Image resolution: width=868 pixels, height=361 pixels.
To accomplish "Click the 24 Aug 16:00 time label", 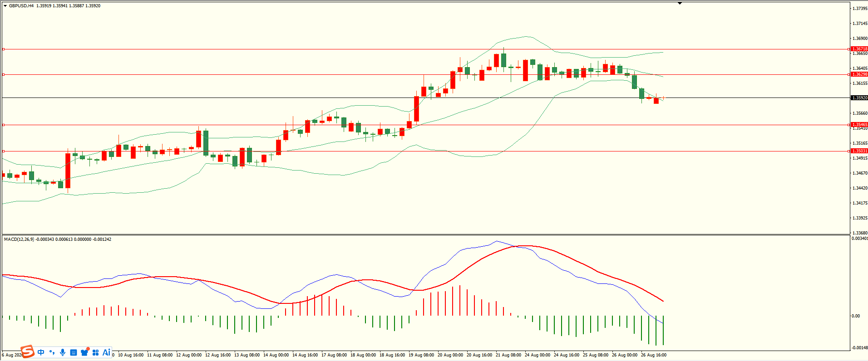I will [x=567, y=355].
